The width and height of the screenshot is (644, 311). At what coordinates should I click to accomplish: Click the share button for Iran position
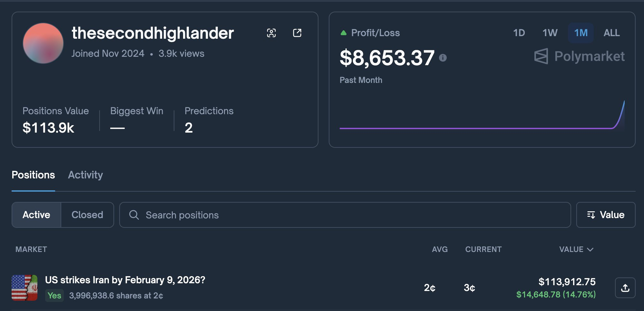coord(625,288)
